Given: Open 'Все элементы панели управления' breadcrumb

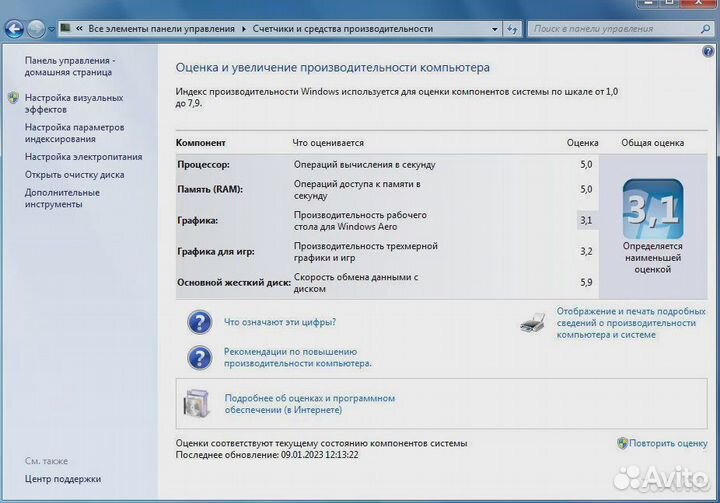Looking at the screenshot, I should (161, 28).
